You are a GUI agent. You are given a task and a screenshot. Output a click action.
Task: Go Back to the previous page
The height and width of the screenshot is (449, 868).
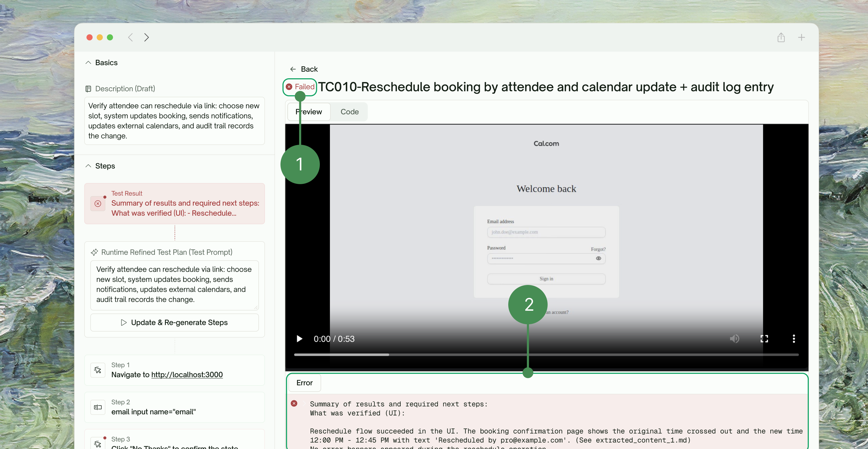304,69
